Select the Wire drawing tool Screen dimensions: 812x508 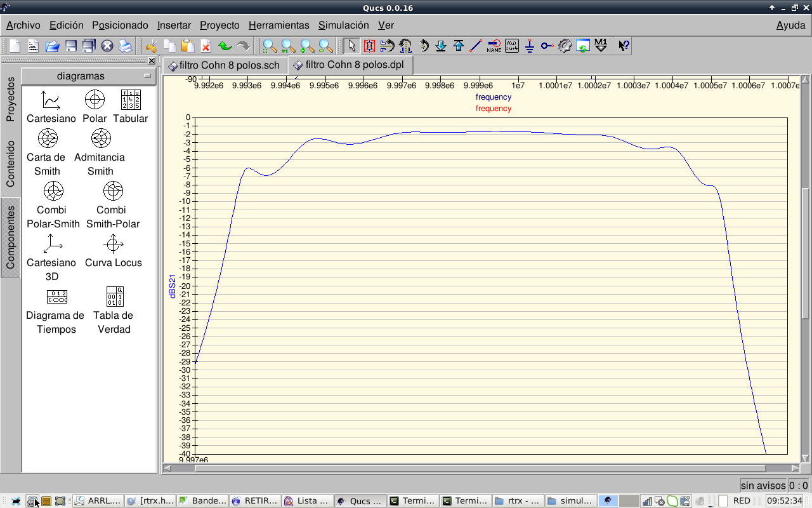(476, 46)
